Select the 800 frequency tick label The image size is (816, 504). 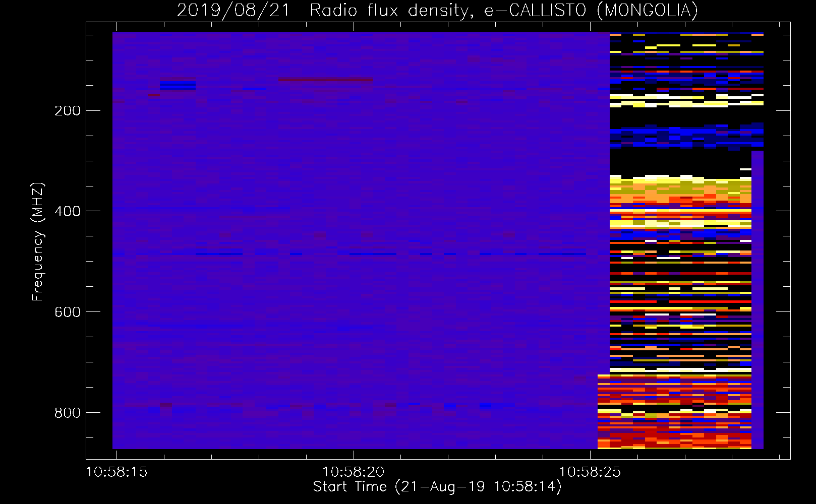[68, 413]
